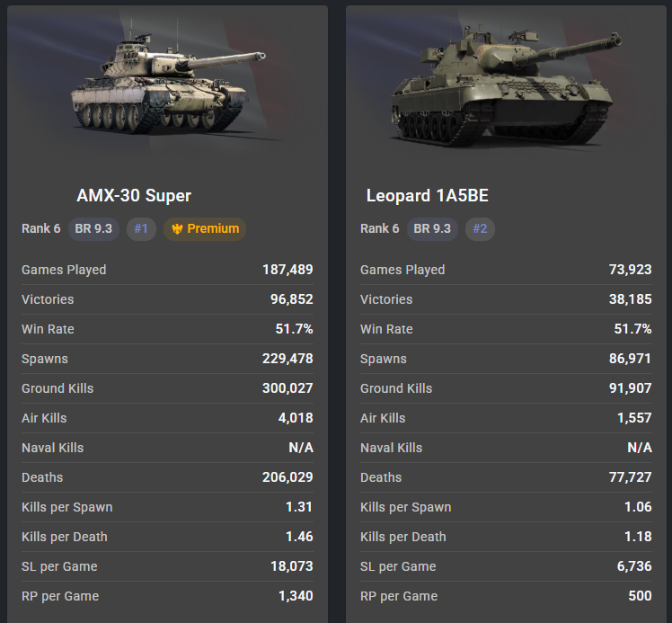
Task: Open the Leopard 1A5BE tank image
Action: coord(506,84)
